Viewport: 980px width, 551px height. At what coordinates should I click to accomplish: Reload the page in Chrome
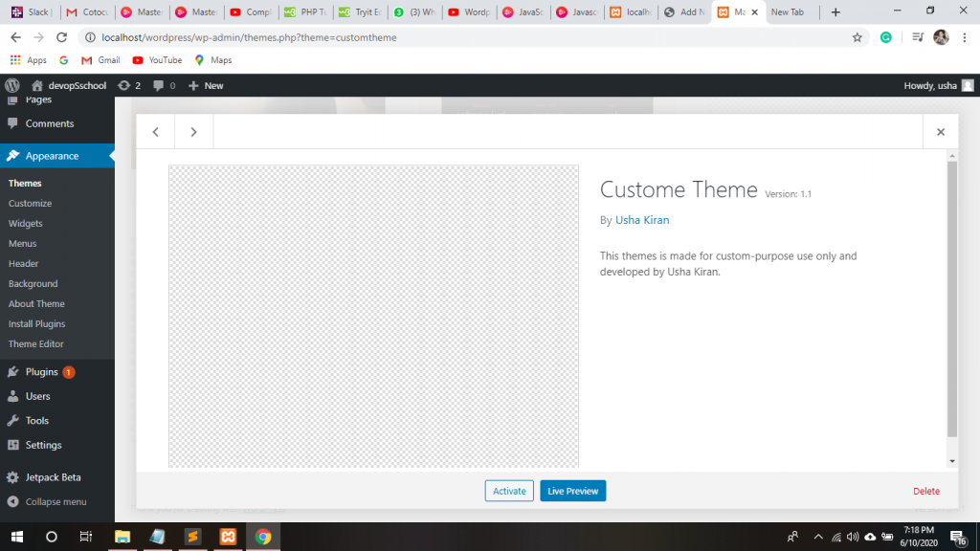(x=62, y=37)
